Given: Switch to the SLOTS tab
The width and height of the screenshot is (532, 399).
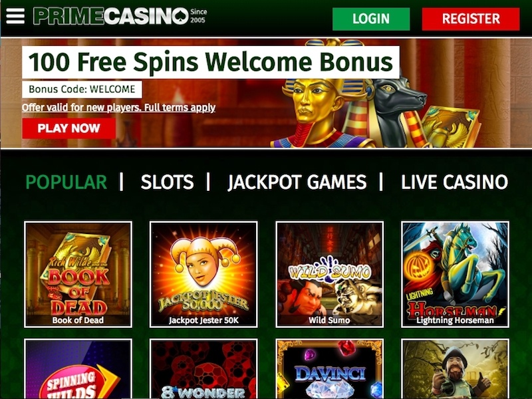Looking at the screenshot, I should point(168,182).
